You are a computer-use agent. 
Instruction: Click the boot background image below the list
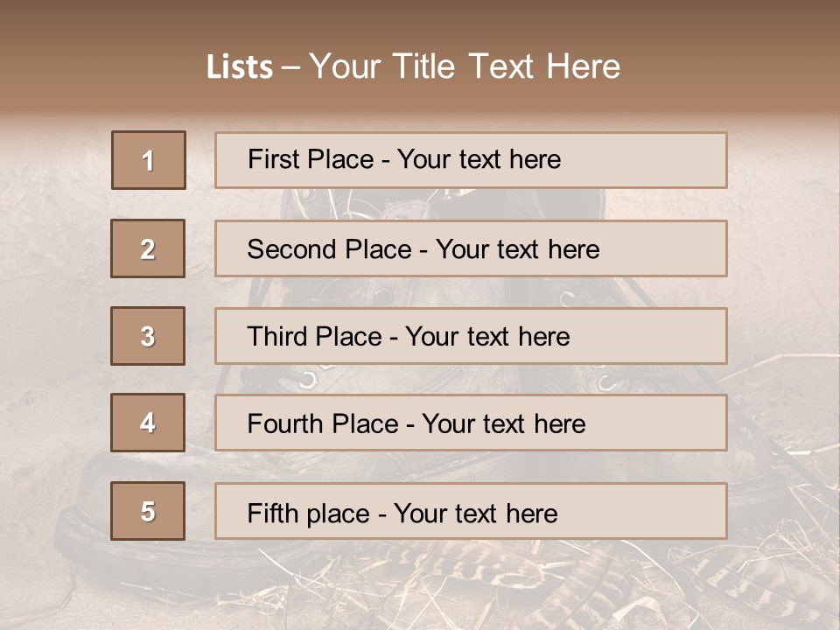coord(420,584)
